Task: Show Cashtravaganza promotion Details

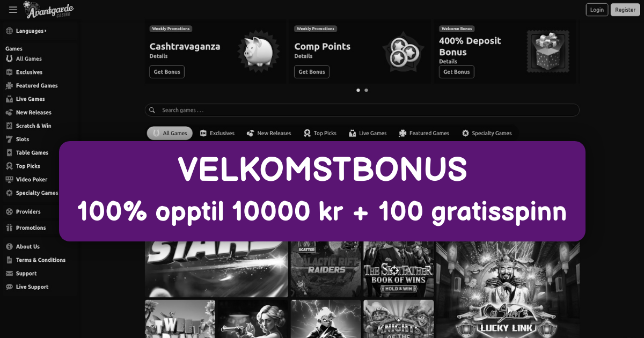Action: click(x=158, y=56)
